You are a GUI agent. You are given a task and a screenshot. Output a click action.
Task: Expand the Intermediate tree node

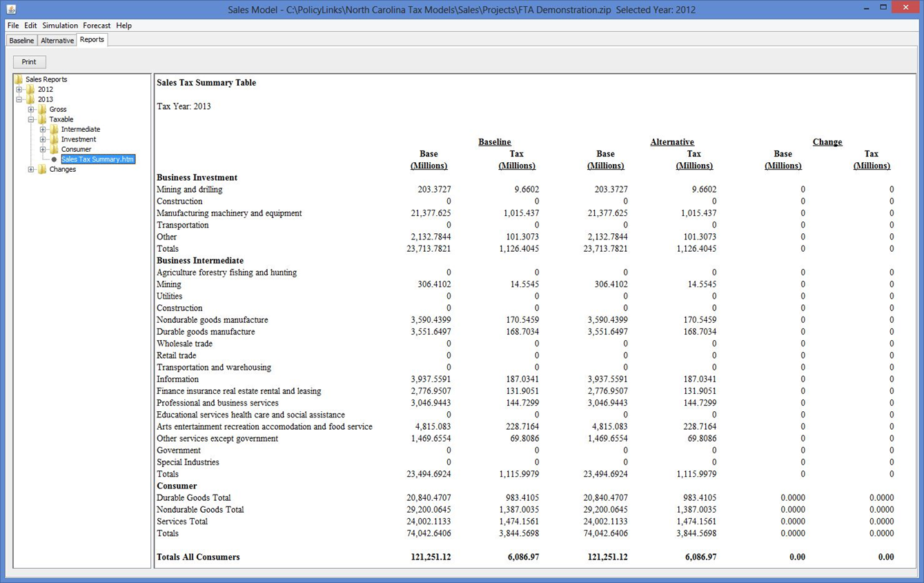click(43, 129)
